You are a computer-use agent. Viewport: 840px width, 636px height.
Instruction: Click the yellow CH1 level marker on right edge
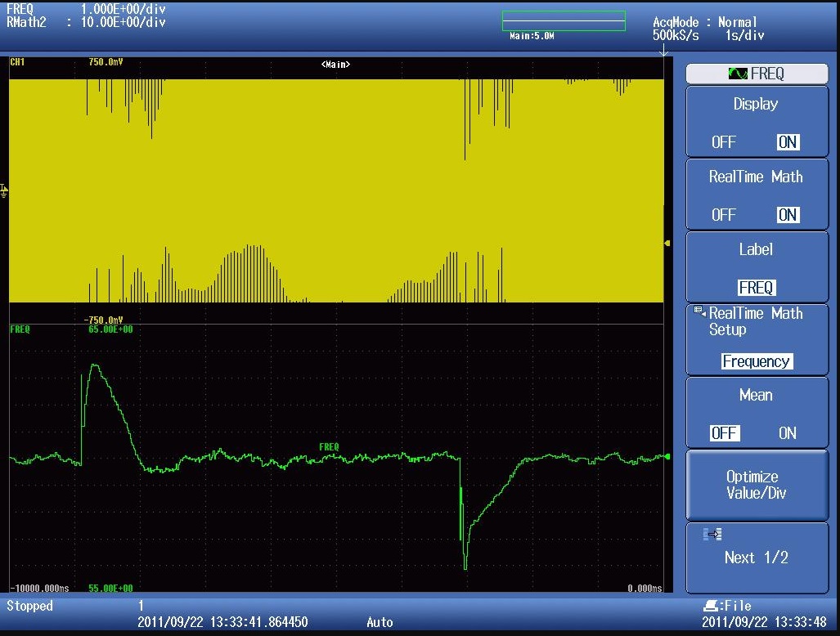point(667,243)
